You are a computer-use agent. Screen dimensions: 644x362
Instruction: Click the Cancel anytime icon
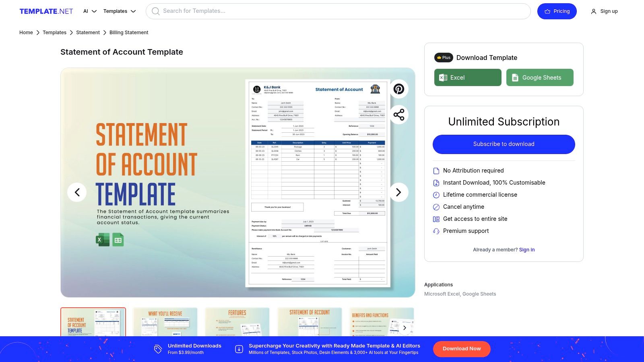point(436,207)
